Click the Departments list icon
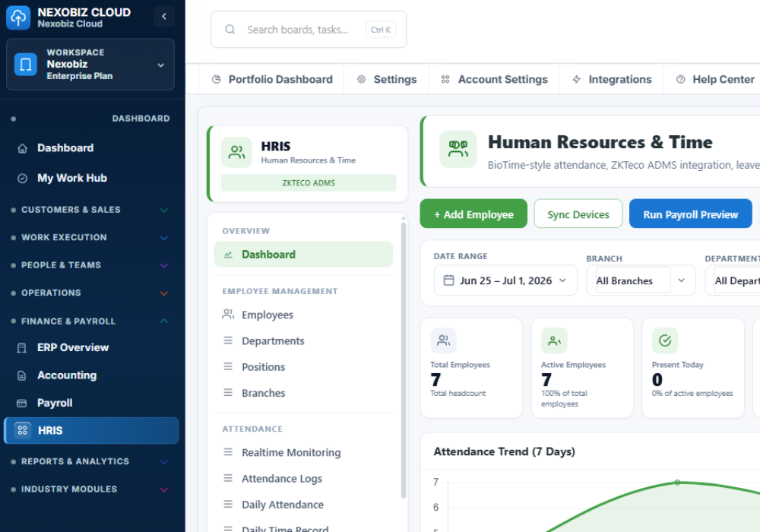 coord(228,340)
